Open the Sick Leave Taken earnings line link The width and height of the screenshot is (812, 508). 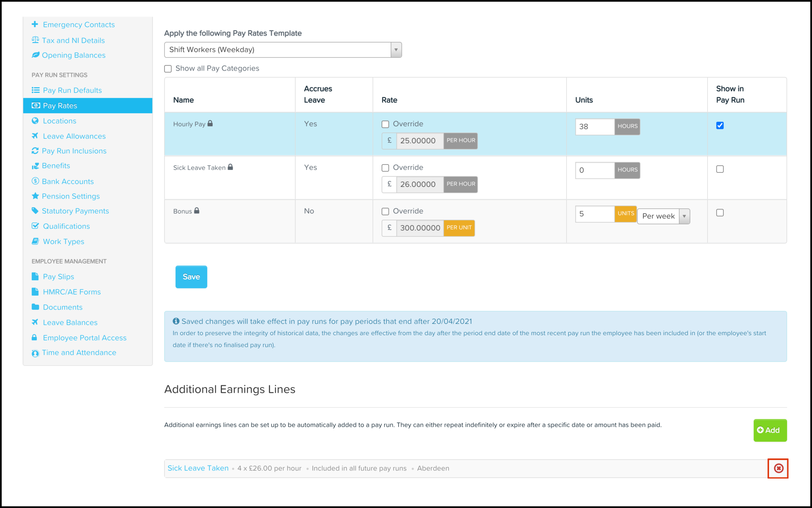pos(198,468)
